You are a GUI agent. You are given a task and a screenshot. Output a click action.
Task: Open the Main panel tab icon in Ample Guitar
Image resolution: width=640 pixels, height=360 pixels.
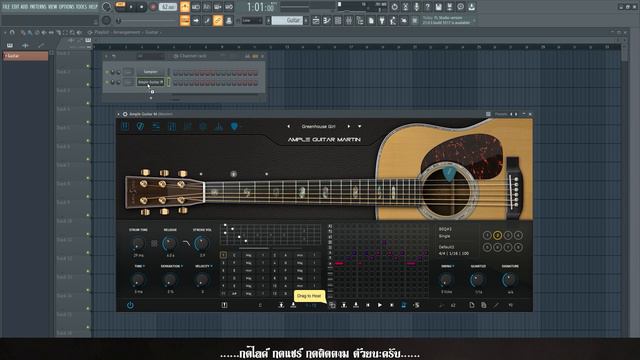click(125, 126)
